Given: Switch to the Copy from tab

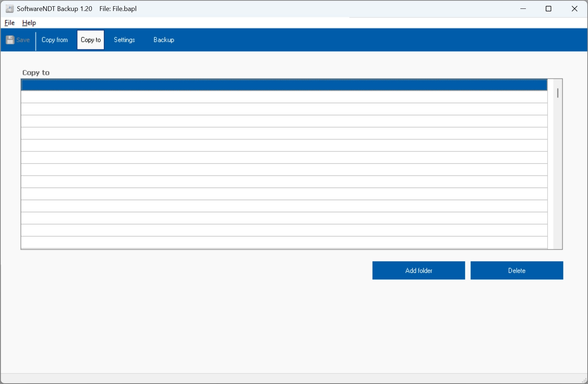Looking at the screenshot, I should click(54, 40).
